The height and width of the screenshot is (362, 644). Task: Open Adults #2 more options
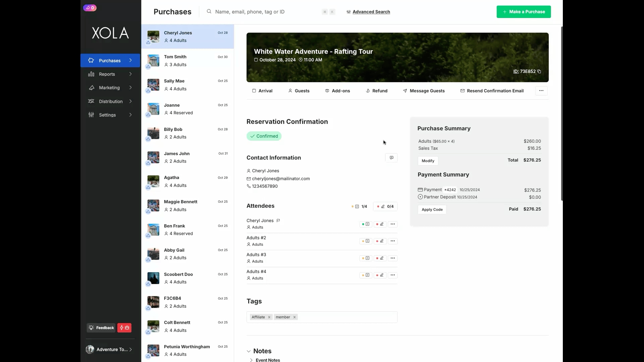click(x=393, y=241)
